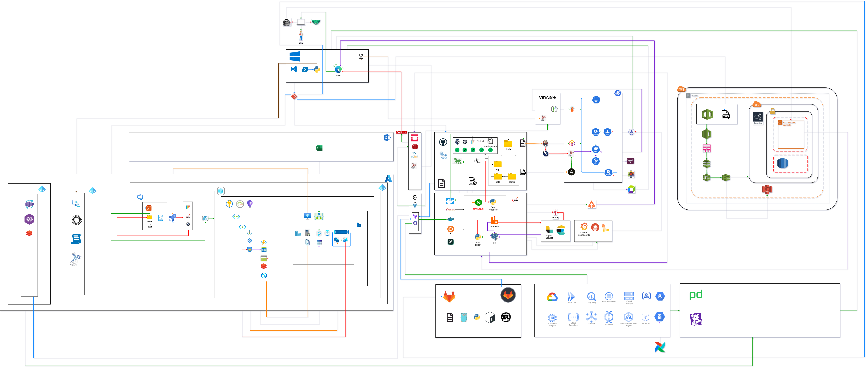Click the green unicorn Gunicorn icon
Image resolution: width=868 pixels, height=369 pixels.
457,161
